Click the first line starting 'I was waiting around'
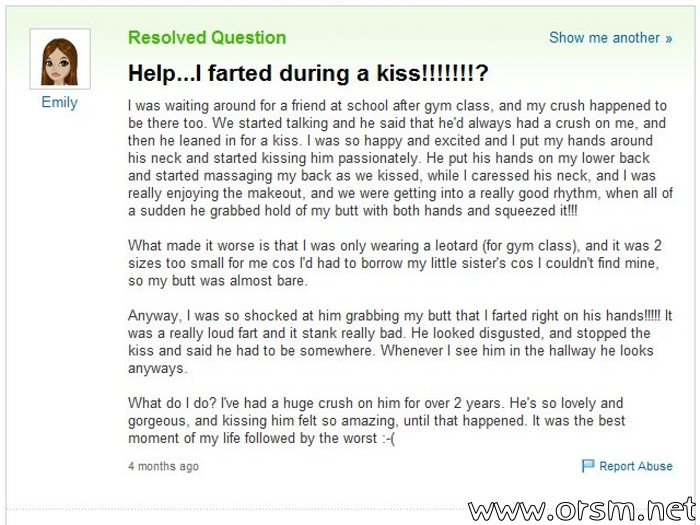 397,106
